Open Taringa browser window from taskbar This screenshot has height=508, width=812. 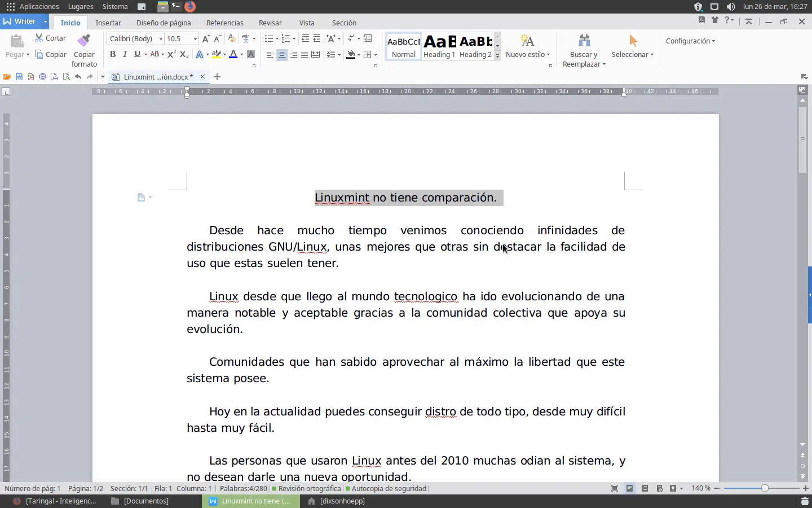(x=55, y=501)
